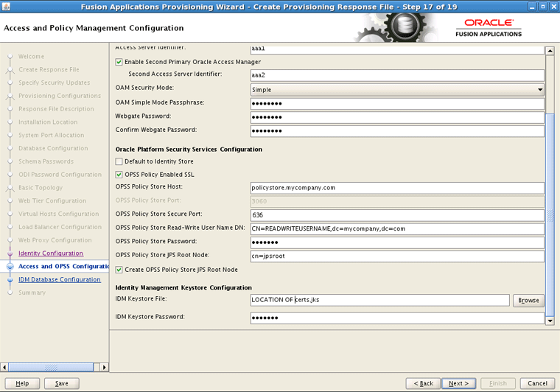Viewport: 560px width, 392px height.
Task: Click the scroll up arrow of form scrollbar
Action: click(x=550, y=51)
